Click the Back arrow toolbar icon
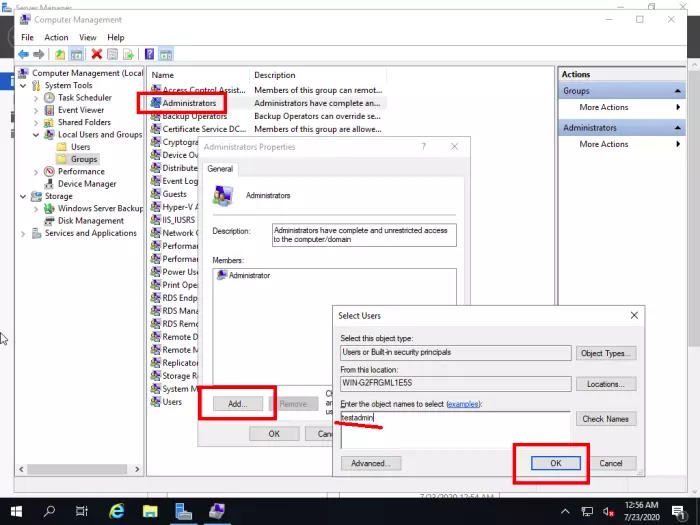Viewport: 700px width, 525px height. coord(23,54)
